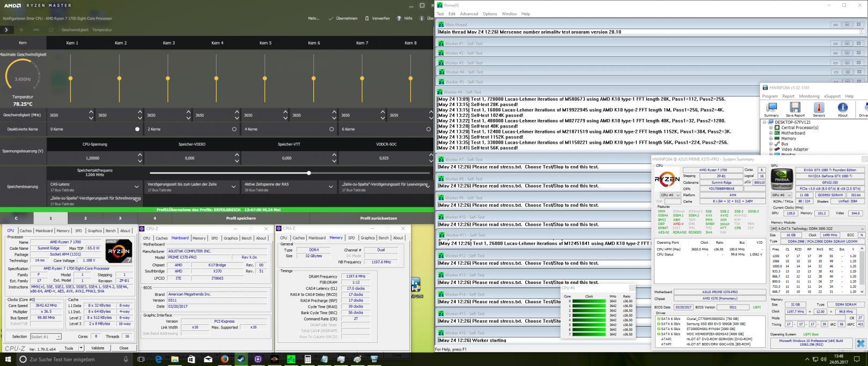The width and height of the screenshot is (868, 366).
Task: Open the GPU #0 selector in HWiNFO64
Action: click(x=781, y=195)
